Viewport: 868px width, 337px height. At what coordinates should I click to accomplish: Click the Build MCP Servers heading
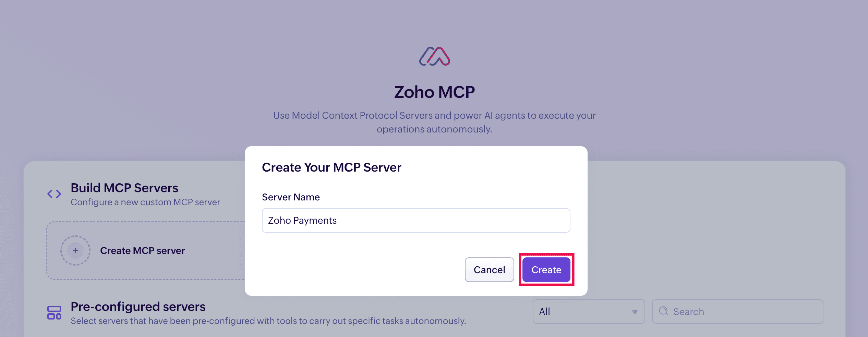coord(124,188)
